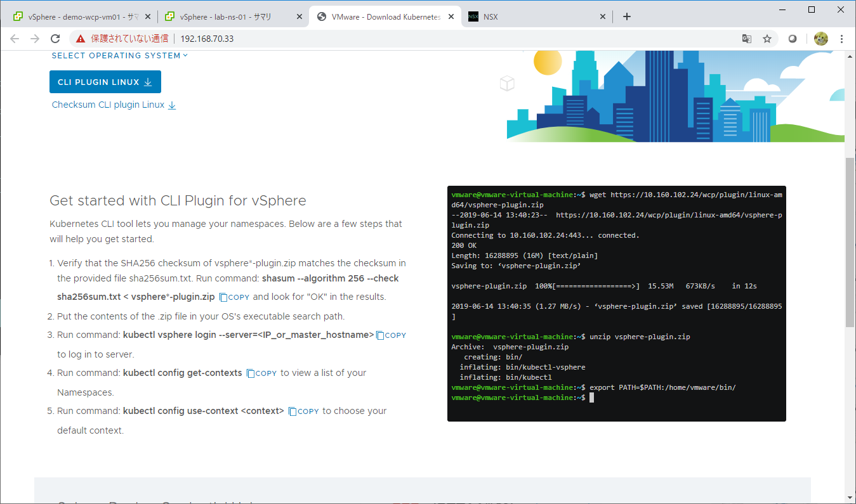This screenshot has width=856, height=504.
Task: Copy the kubectl vsphere login command
Action: point(391,335)
